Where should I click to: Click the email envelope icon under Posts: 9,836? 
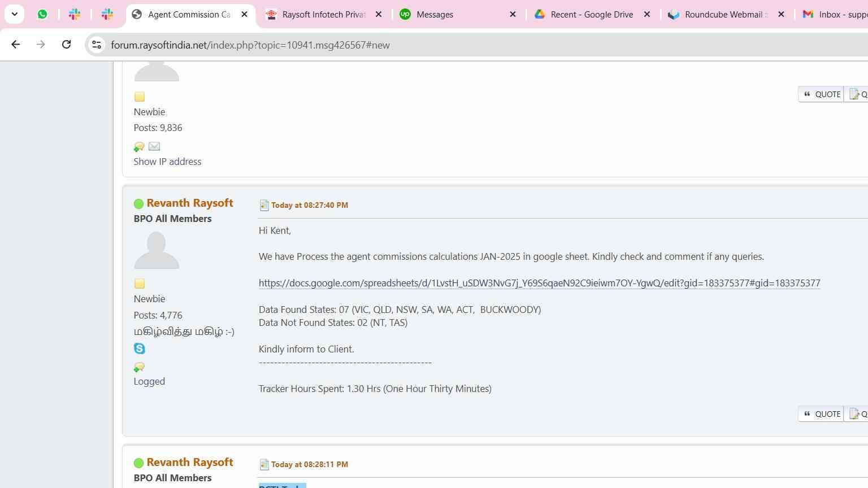click(x=154, y=146)
